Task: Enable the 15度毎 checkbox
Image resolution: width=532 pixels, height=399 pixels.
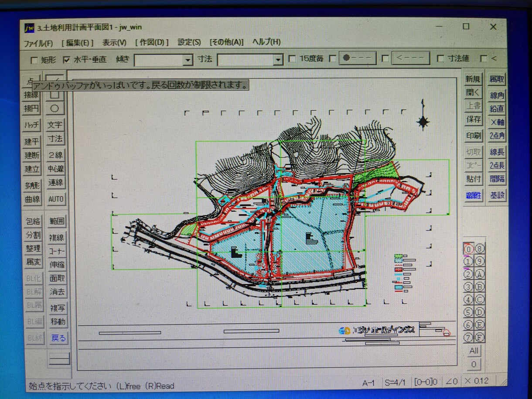Action: tap(292, 58)
